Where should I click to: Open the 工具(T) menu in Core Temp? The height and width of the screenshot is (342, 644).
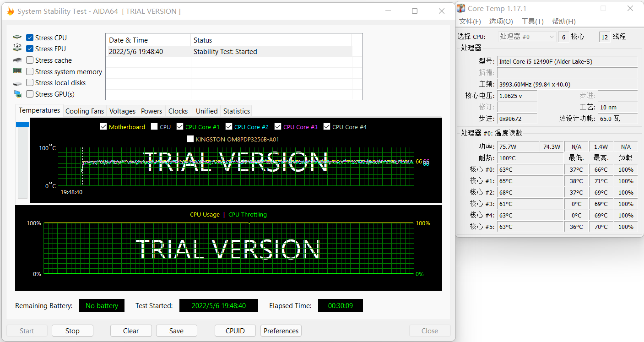(532, 22)
